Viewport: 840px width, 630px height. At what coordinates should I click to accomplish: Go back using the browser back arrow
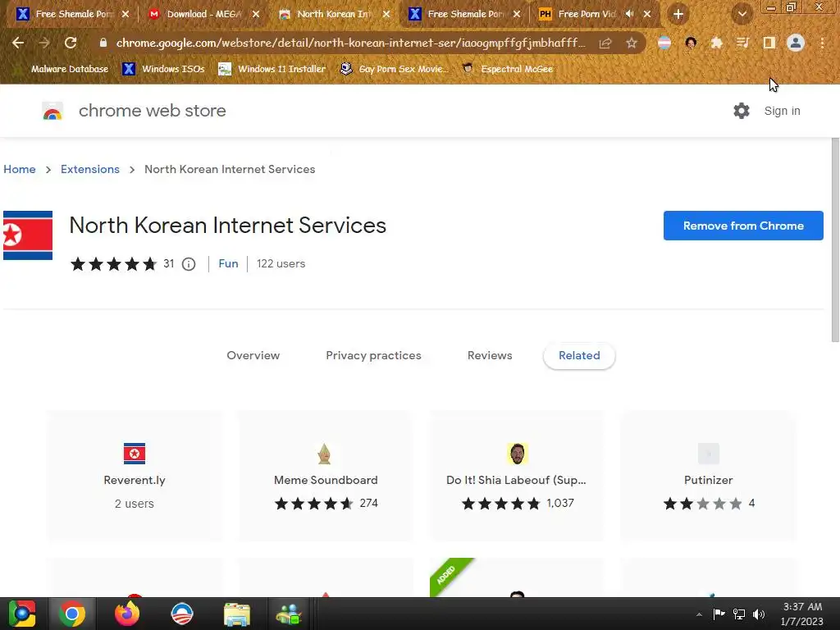[x=18, y=43]
